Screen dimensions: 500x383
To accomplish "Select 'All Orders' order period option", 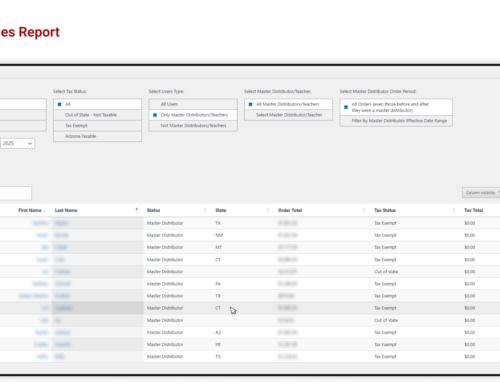I will tap(396, 107).
